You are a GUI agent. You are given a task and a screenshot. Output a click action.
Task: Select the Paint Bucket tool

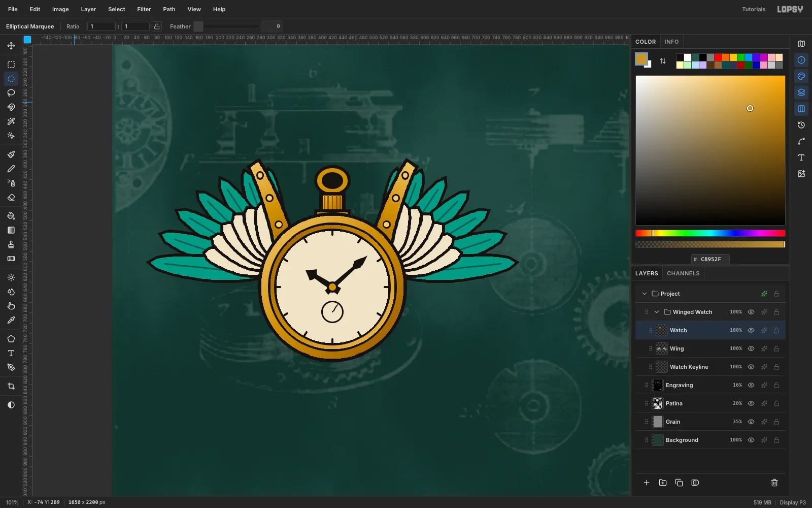click(x=11, y=216)
